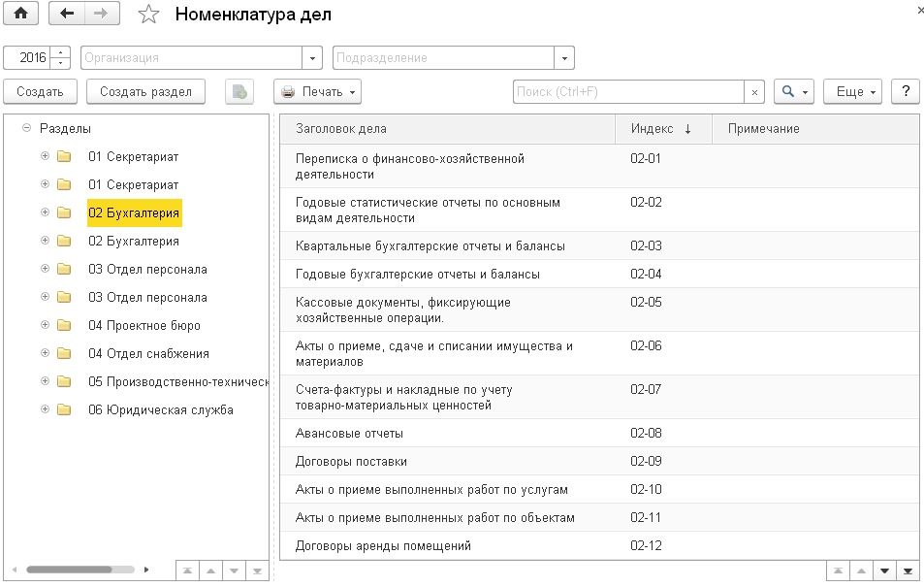This screenshot has width=924, height=587.
Task: Click the home icon in the toolbar
Action: pyautogui.click(x=20, y=14)
